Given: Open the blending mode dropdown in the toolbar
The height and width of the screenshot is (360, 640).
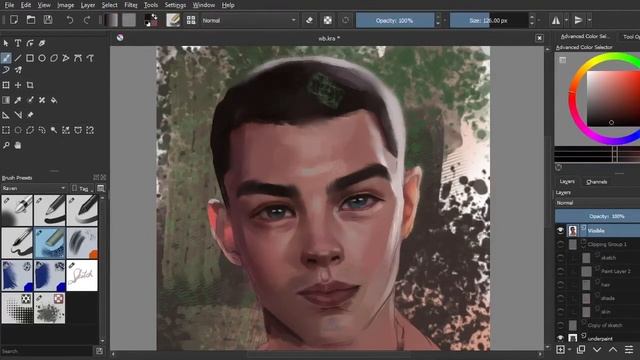Looking at the screenshot, I should click(249, 20).
